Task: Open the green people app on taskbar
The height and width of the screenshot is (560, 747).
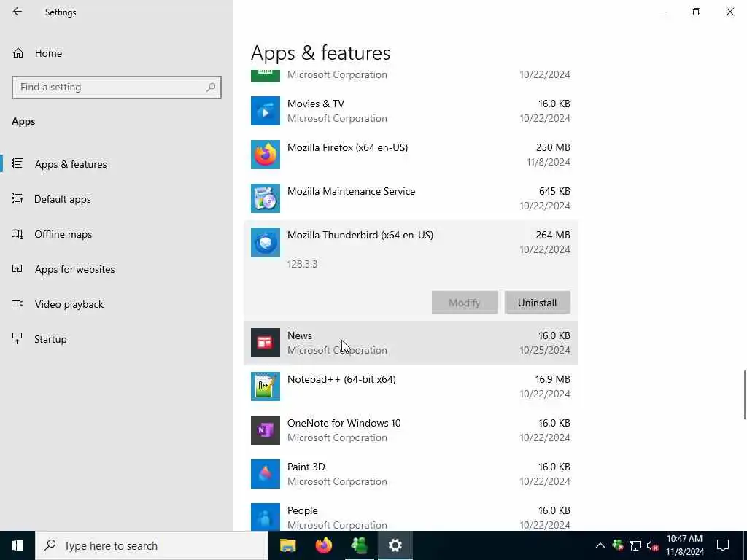Action: pyautogui.click(x=360, y=545)
